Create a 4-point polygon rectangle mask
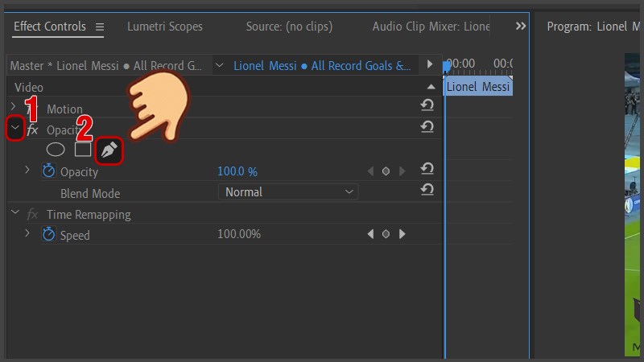Viewport: 644px width, 362px height. 82,149
